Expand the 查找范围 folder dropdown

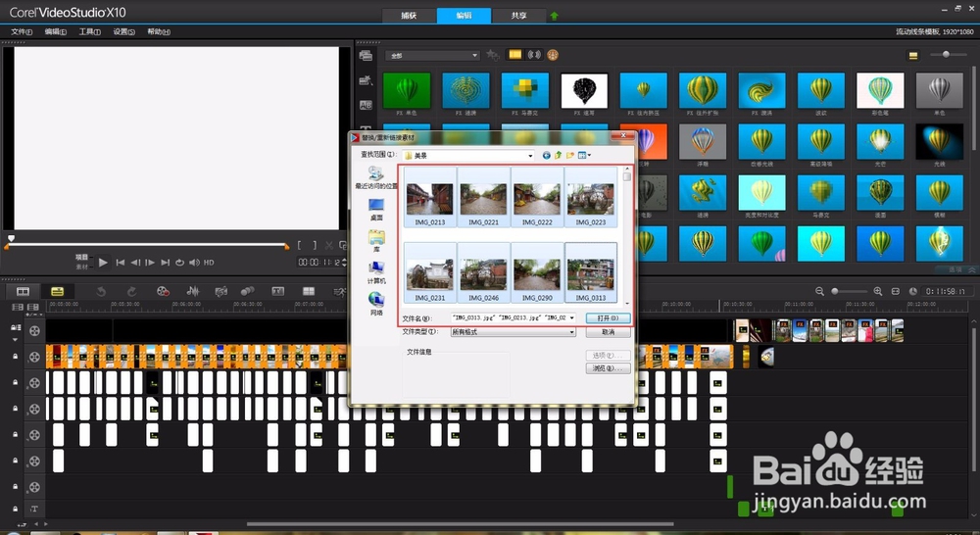tap(530, 156)
